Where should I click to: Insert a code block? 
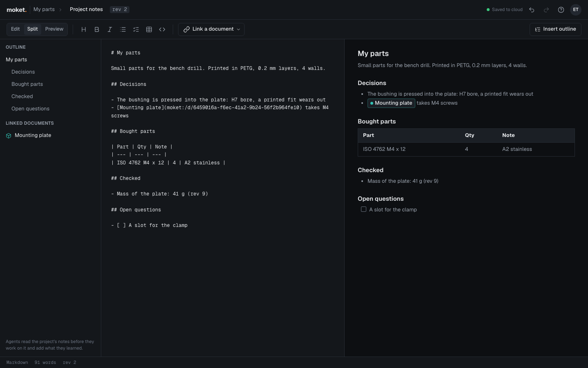pyautogui.click(x=162, y=29)
